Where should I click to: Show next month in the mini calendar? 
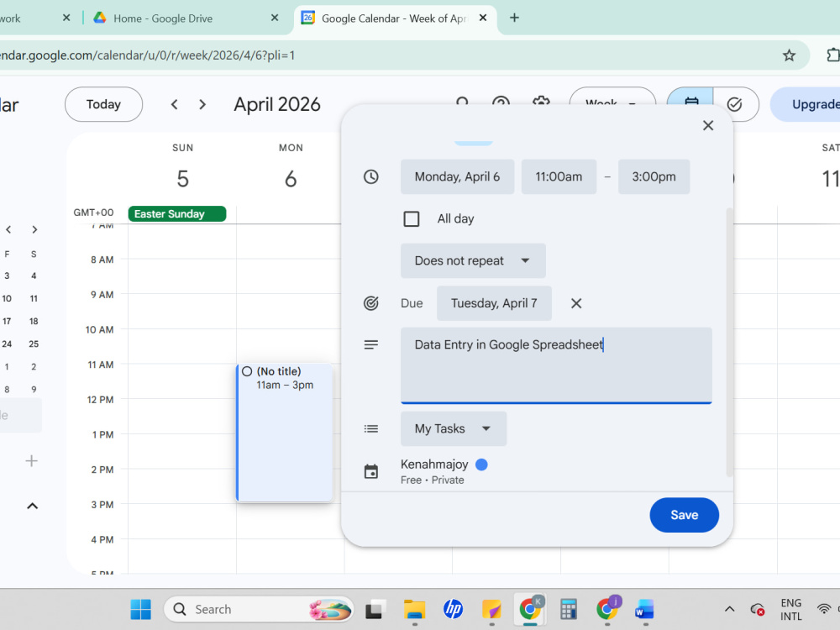(x=34, y=229)
